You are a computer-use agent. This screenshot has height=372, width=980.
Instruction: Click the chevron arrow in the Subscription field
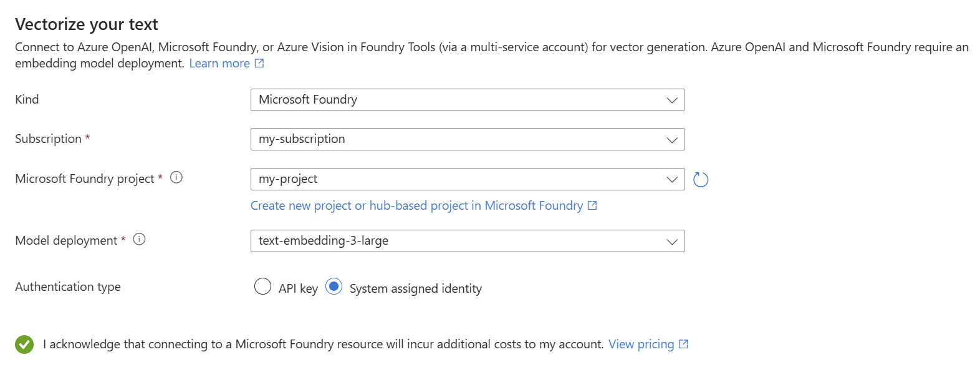click(x=671, y=139)
